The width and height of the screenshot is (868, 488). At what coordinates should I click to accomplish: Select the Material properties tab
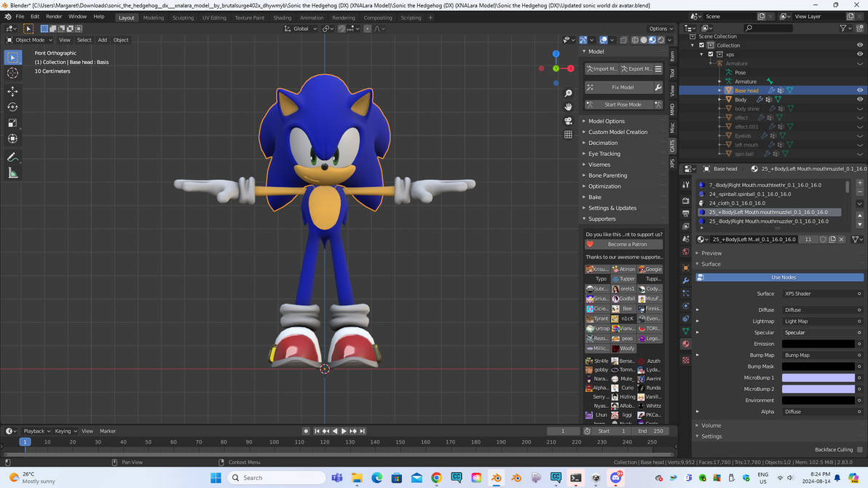pos(685,343)
